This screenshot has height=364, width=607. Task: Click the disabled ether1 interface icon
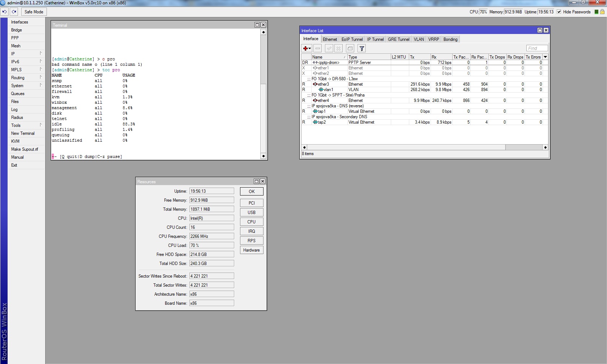(315, 68)
